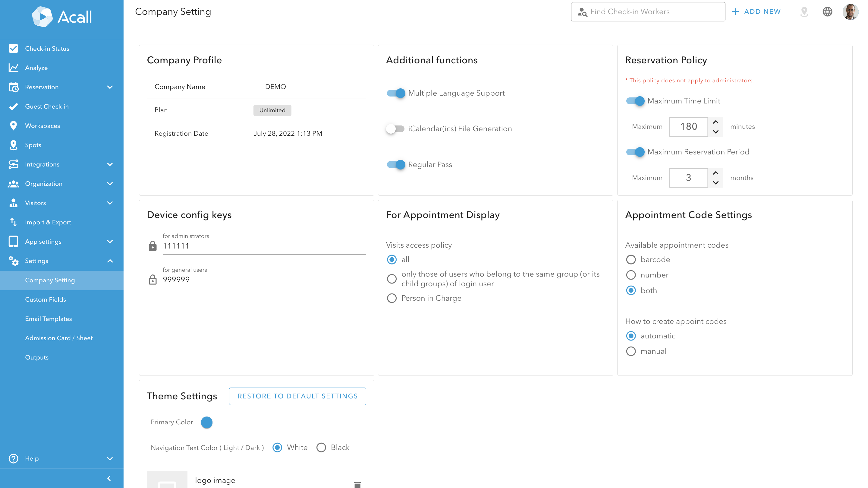
Task: Click the Settings gears icon
Action: (x=14, y=261)
